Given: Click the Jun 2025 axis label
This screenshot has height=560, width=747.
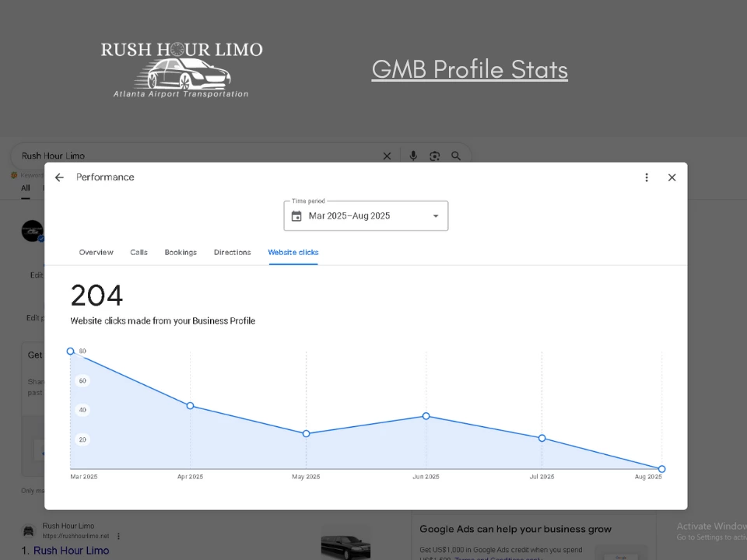Looking at the screenshot, I should click(426, 477).
